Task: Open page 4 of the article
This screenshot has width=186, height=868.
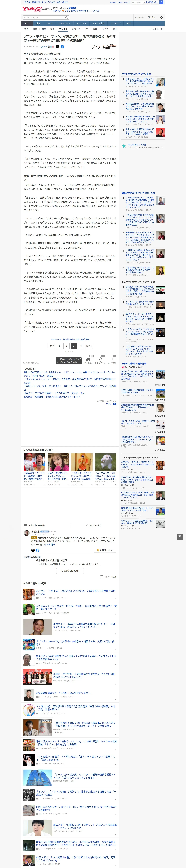Action: (81, 346)
